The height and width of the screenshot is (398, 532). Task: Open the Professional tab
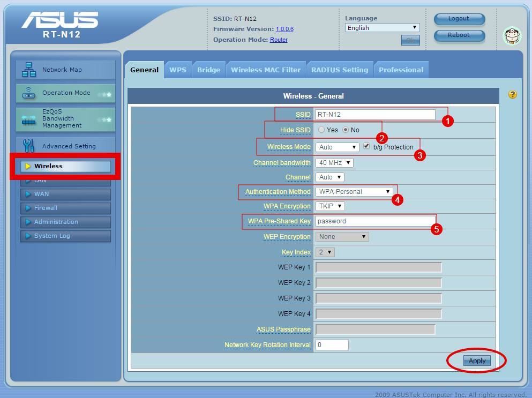coord(401,70)
